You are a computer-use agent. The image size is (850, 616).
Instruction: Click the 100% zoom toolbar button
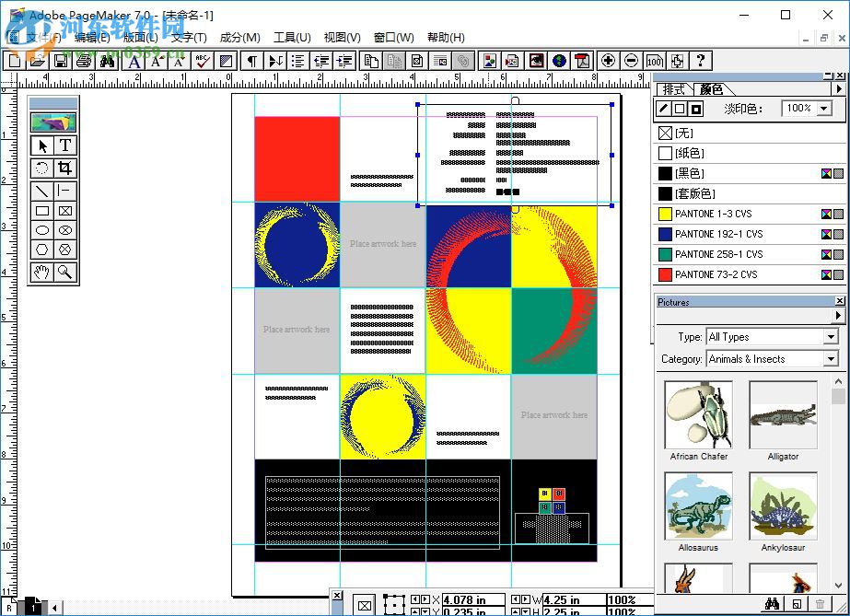(x=655, y=61)
